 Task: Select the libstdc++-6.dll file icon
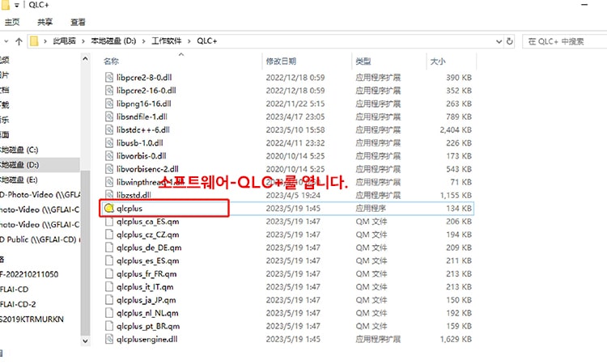pos(109,130)
